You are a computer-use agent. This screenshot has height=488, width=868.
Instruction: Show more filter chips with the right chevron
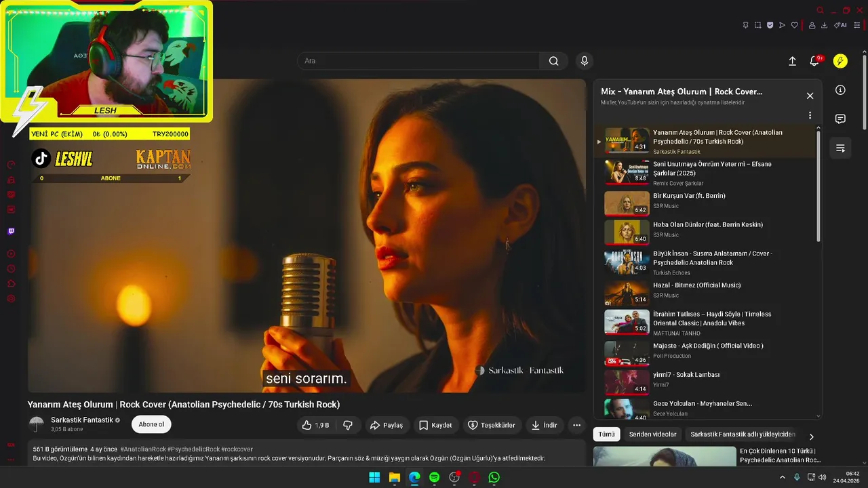(x=811, y=436)
